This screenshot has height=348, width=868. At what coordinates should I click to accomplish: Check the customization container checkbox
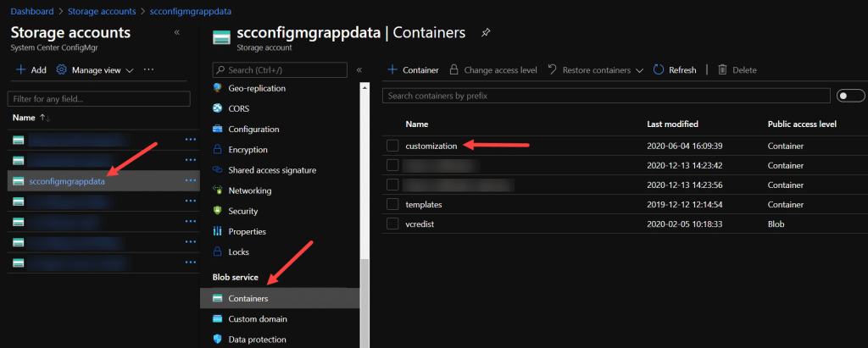click(x=392, y=146)
